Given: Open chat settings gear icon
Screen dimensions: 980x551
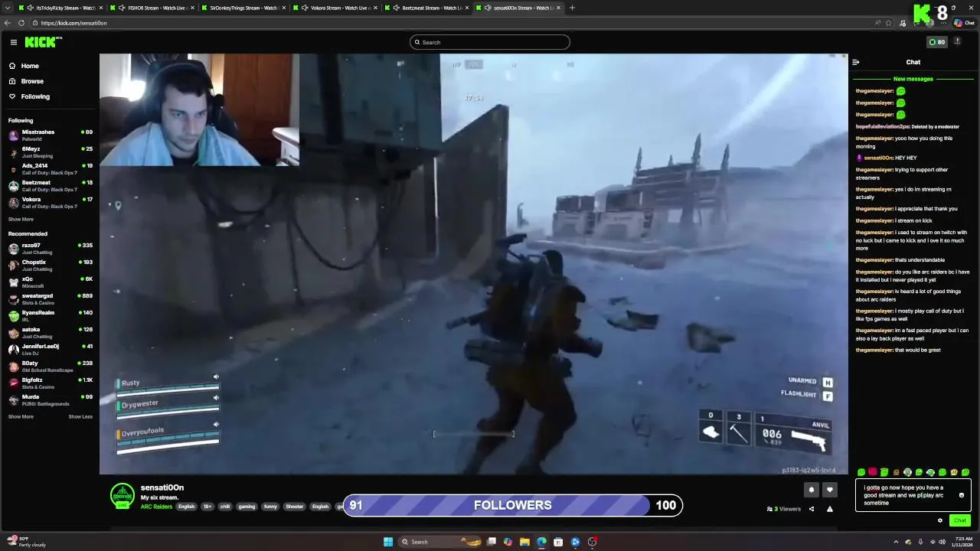Looking at the screenshot, I should click(x=940, y=520).
